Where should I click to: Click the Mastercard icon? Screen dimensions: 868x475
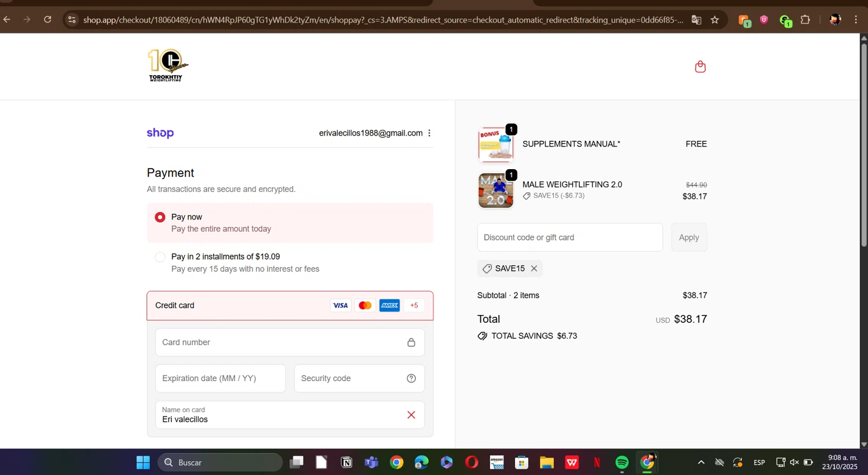pos(365,305)
